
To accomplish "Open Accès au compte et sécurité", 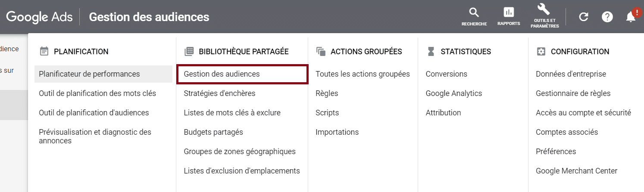I will click(583, 113).
